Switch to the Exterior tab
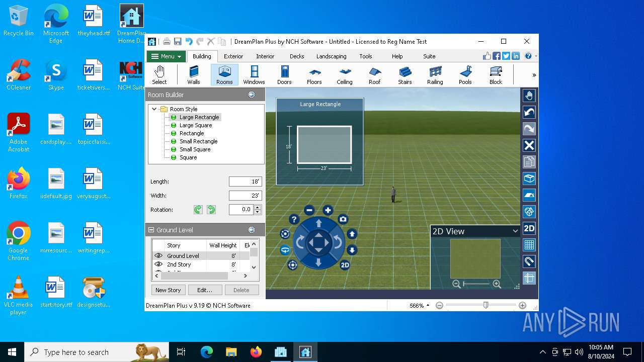The image size is (644, 362). 233,56
